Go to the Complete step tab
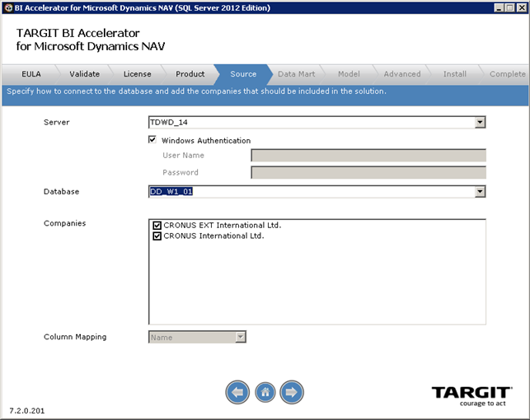530x420 pixels. coord(508,74)
